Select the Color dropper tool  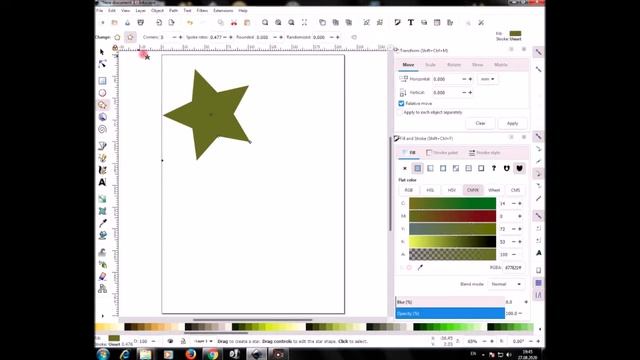coord(102,223)
